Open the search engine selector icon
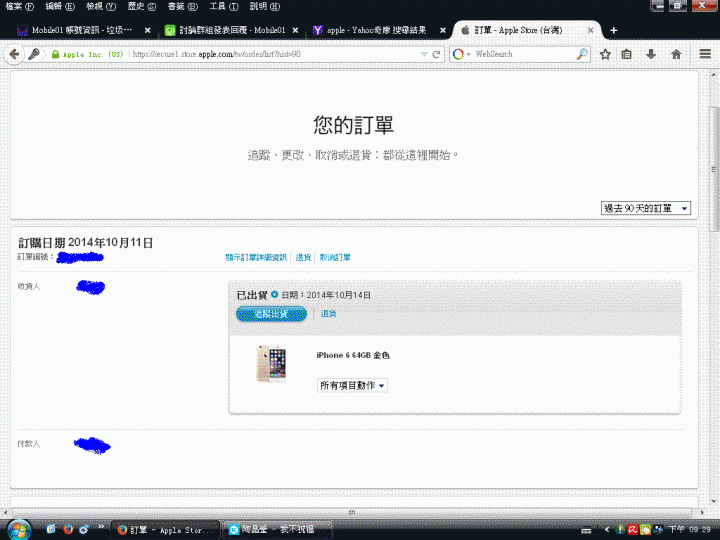This screenshot has width=720, height=540. pos(461,54)
